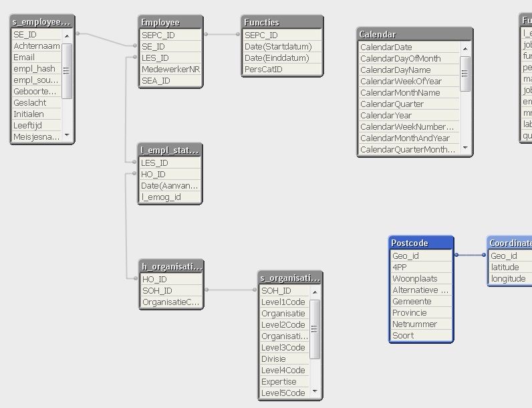Click Divisie field
Image resolution: width=532 pixels, height=408 pixels.
[284, 359]
